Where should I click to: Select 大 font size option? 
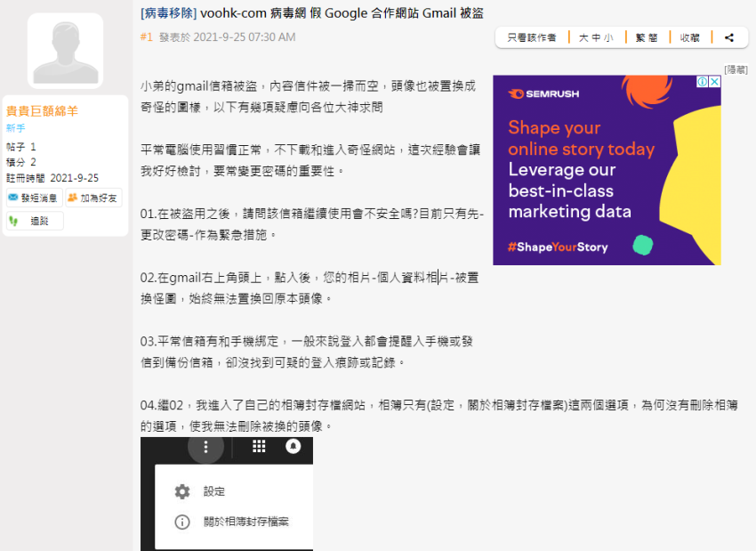tap(583, 37)
